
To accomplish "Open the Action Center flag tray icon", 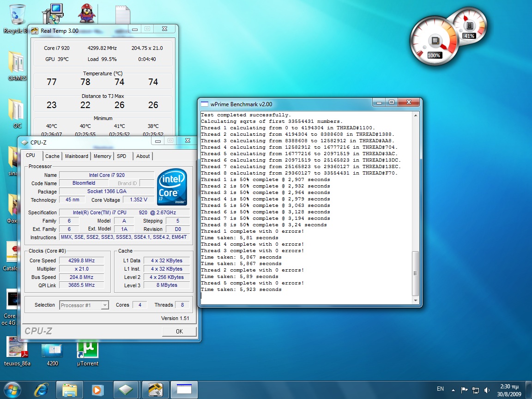I will 464,390.
